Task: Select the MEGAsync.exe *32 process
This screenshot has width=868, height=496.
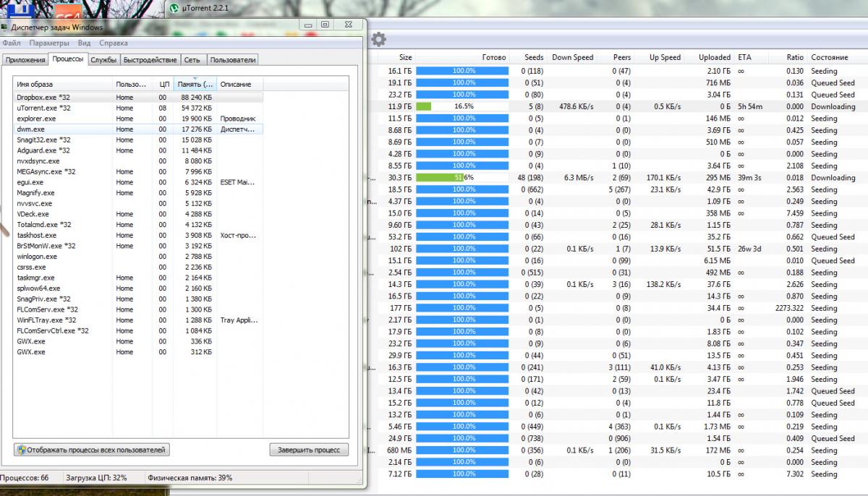Action: (x=138, y=171)
